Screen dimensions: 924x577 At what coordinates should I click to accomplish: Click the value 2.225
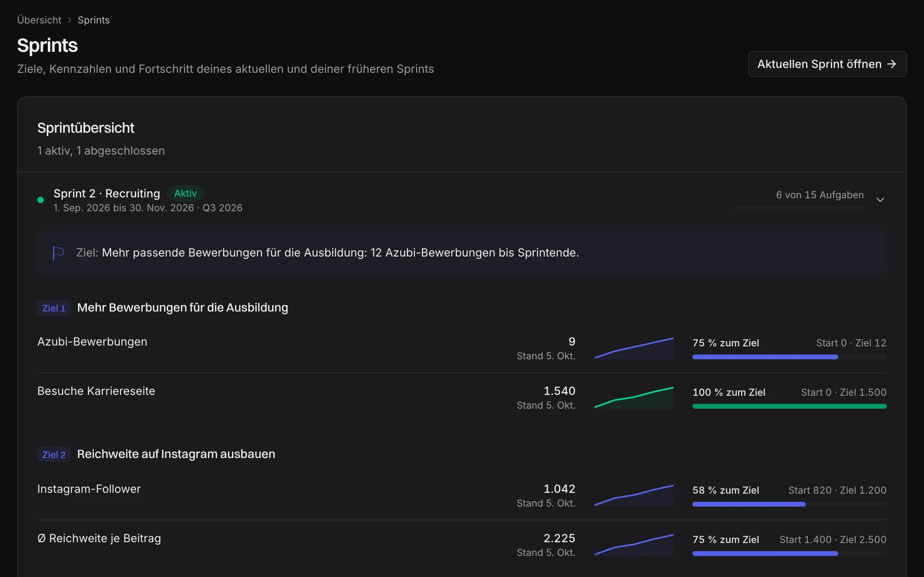[x=559, y=538]
